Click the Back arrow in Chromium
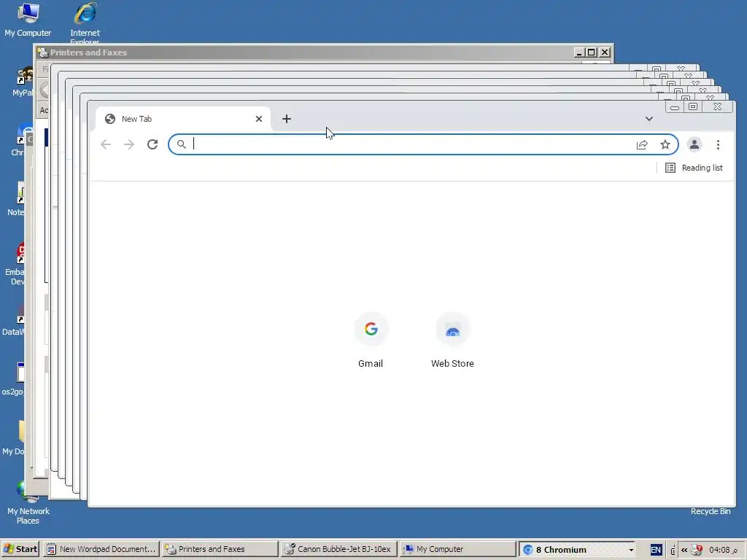 coord(106,144)
